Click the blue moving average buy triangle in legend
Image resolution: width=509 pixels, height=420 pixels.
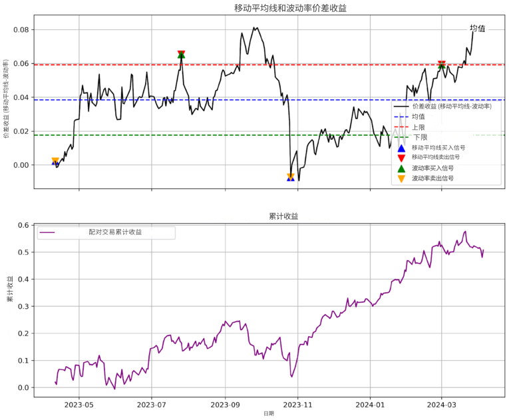(401, 148)
